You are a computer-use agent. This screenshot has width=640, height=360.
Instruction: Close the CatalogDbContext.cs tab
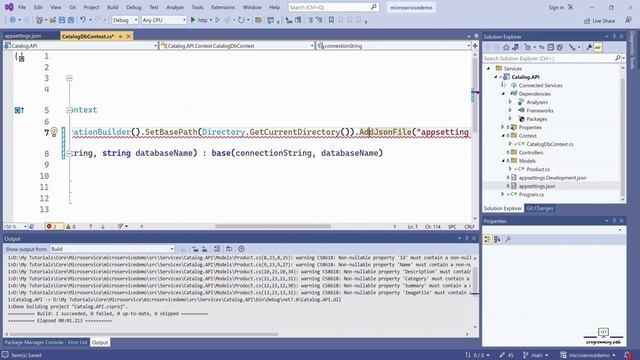129,36
